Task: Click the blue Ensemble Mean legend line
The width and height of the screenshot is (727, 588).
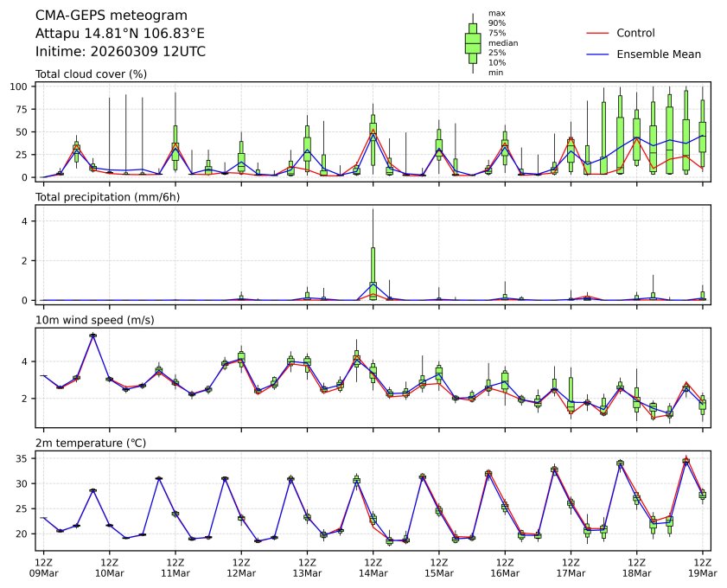Action: (598, 54)
